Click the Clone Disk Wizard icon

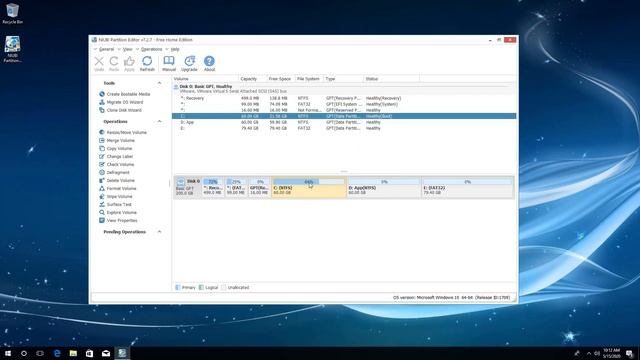point(102,110)
